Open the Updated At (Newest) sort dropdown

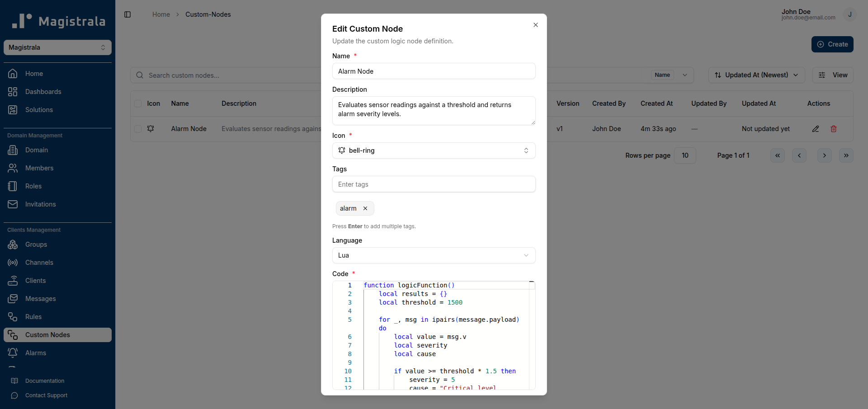point(756,75)
